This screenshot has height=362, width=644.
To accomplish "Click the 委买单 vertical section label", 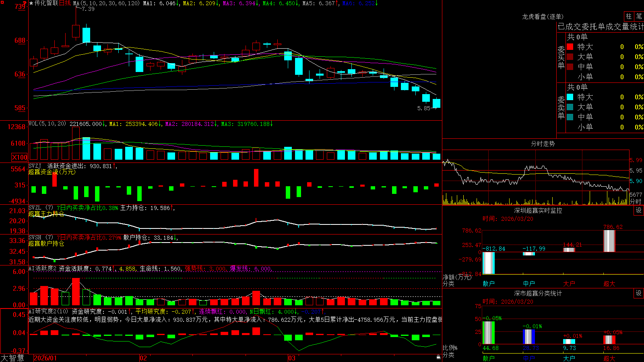I will pos(561,58).
